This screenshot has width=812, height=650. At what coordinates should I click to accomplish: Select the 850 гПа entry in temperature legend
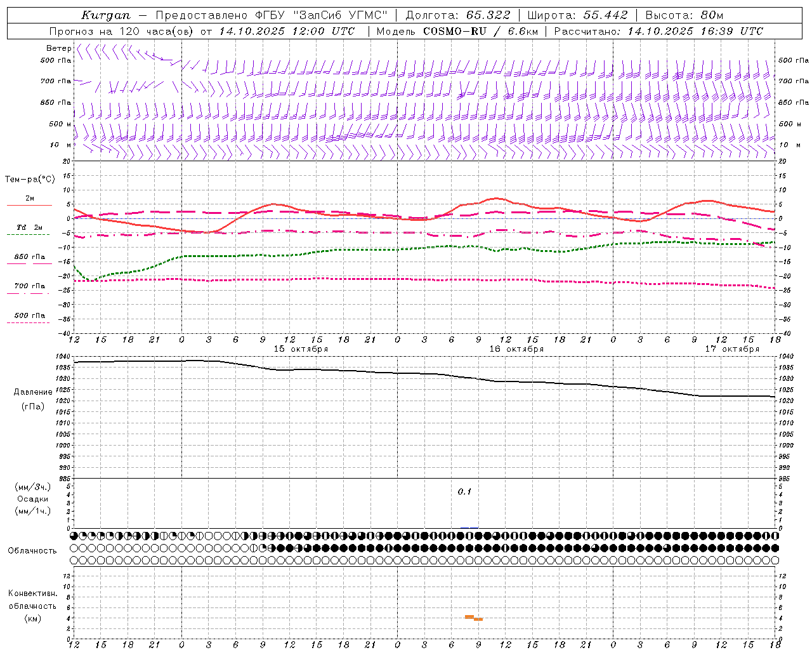pyautogui.click(x=29, y=257)
